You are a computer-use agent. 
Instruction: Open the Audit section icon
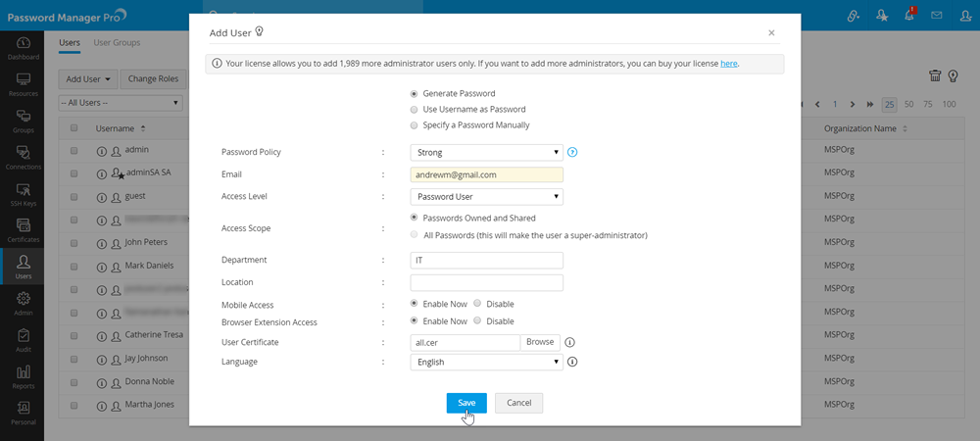pyautogui.click(x=22, y=340)
